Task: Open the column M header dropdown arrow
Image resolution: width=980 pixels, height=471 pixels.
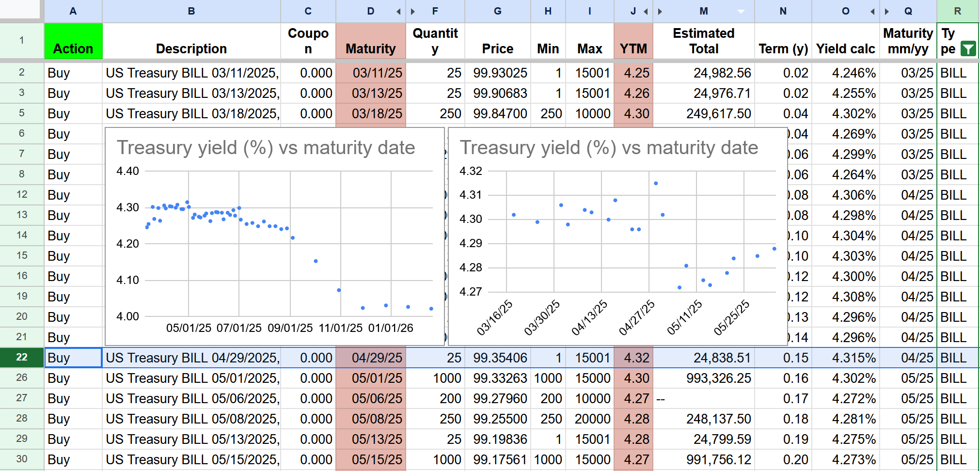Action: (741, 11)
